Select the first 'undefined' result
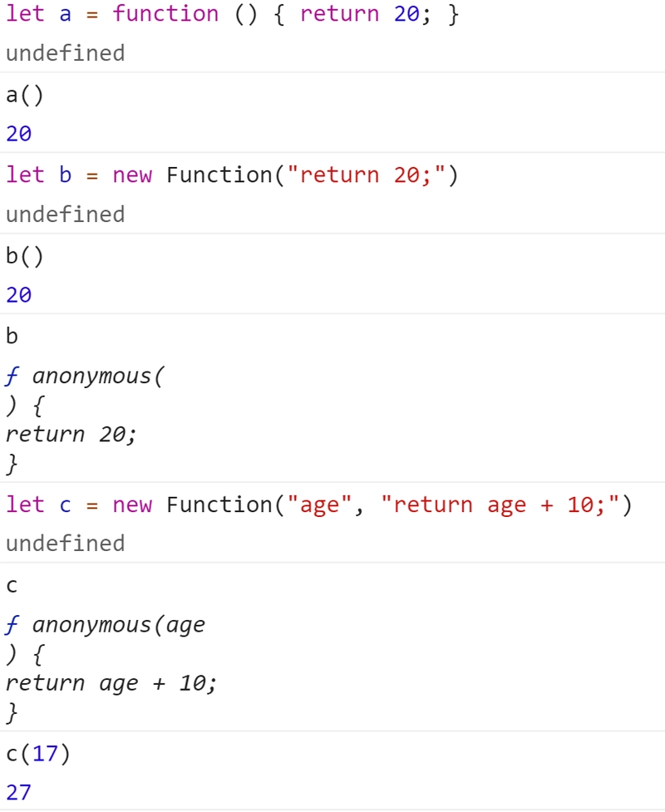The image size is (665, 812). 66,53
